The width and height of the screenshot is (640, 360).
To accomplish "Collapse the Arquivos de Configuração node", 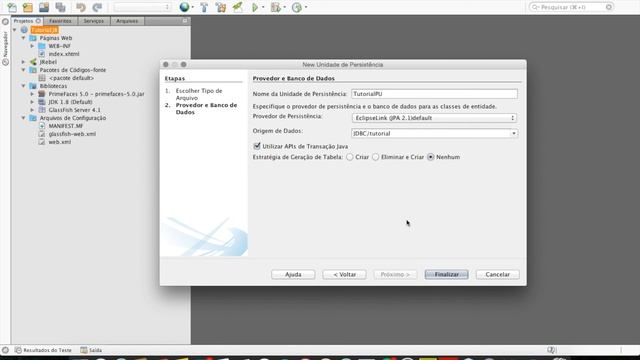I will tap(23, 118).
